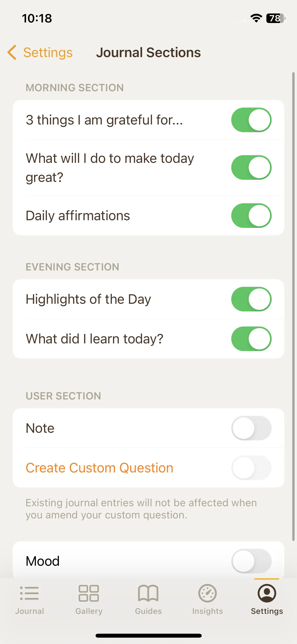
Task: Go back to Settings
Action: coord(48,52)
